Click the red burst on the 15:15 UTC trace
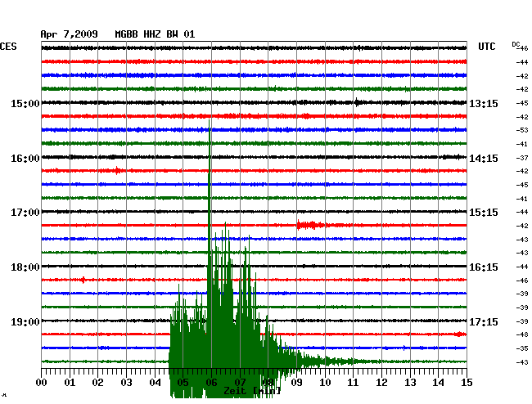The image size is (532, 404). [x=310, y=225]
